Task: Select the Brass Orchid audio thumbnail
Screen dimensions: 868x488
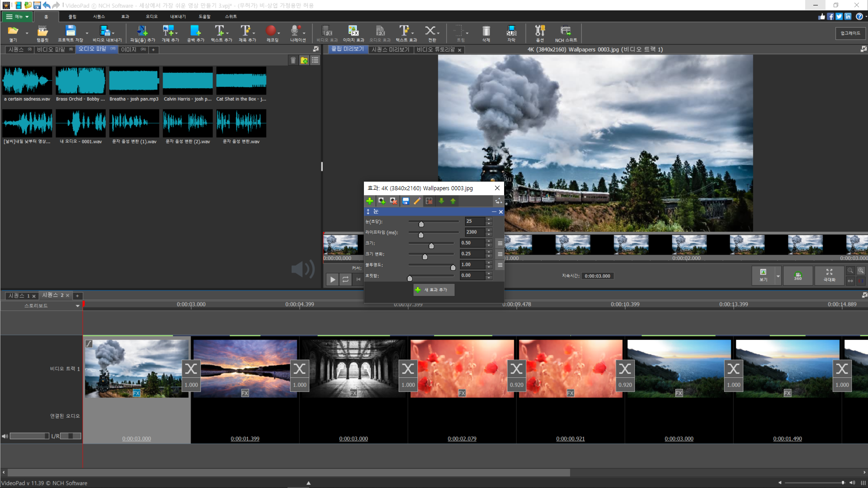Action: (x=80, y=80)
